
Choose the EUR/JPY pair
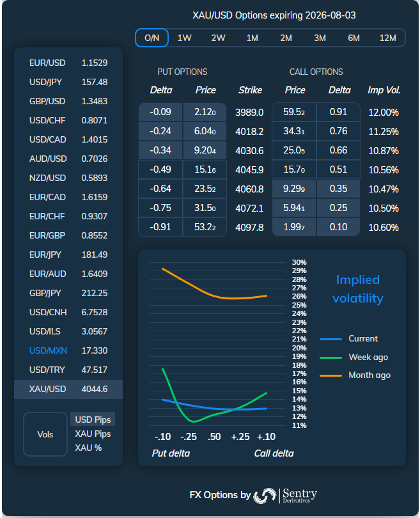coord(68,255)
